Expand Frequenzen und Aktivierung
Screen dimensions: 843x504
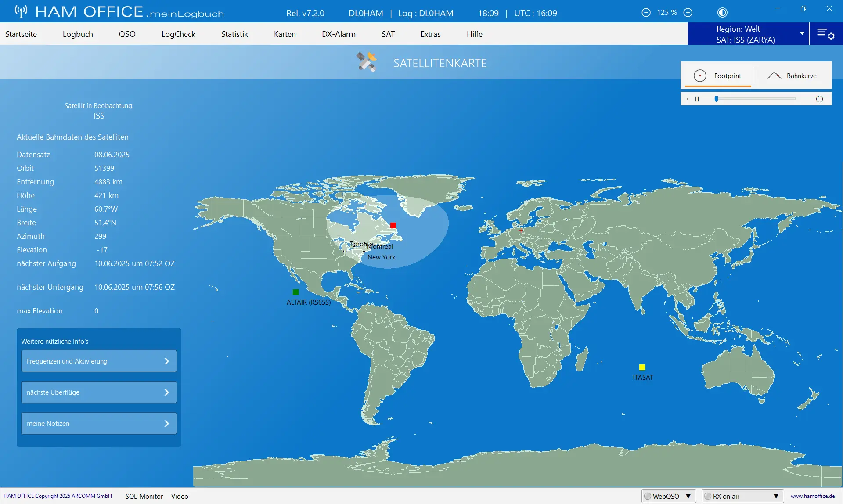pyautogui.click(x=99, y=361)
